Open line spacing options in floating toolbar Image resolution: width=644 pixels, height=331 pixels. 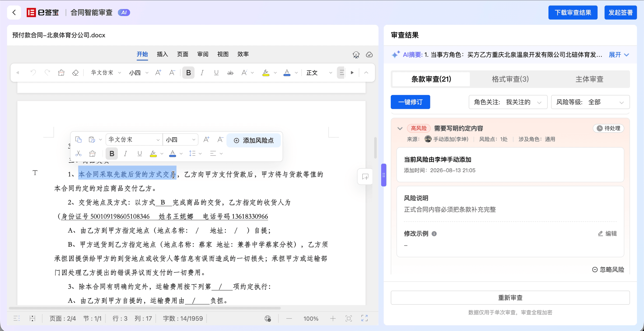click(x=195, y=153)
